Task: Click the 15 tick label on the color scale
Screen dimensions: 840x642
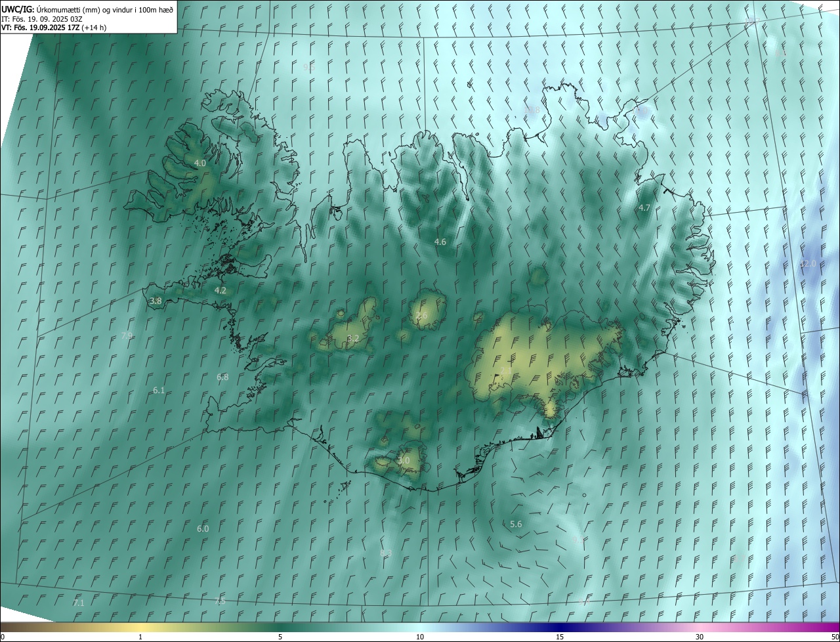Action: (560, 637)
